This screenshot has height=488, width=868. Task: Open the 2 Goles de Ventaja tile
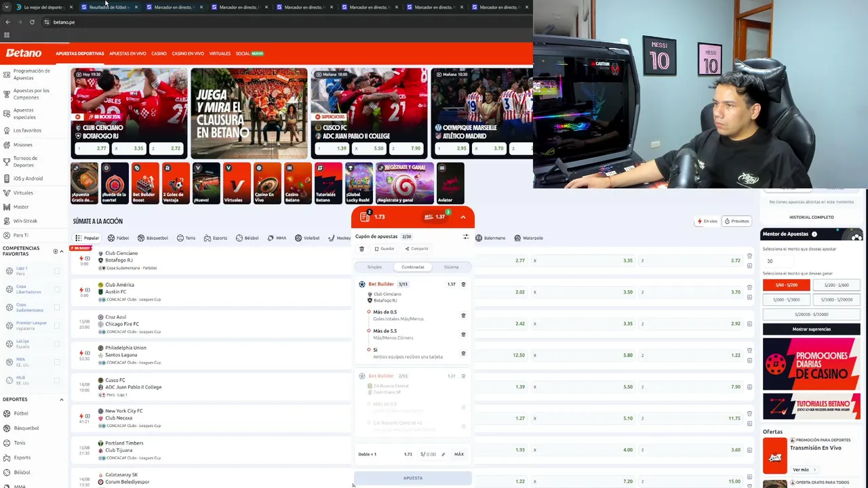(176, 183)
